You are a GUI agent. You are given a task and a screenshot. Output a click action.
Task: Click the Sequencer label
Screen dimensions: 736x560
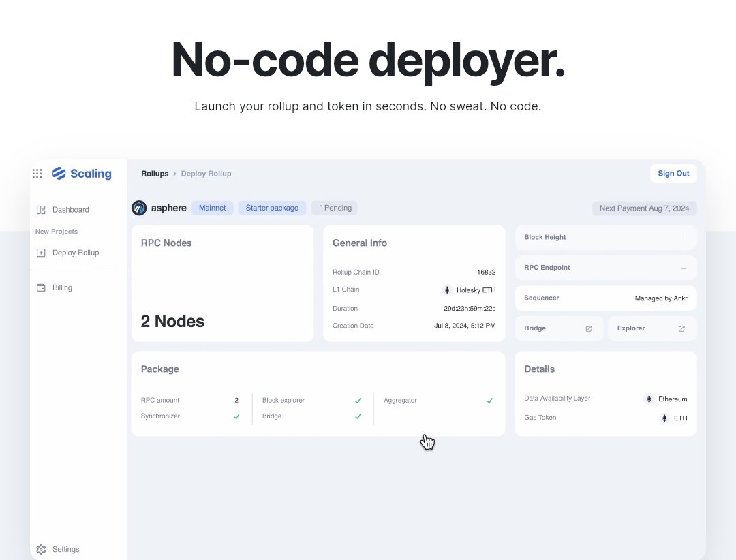[x=541, y=298]
